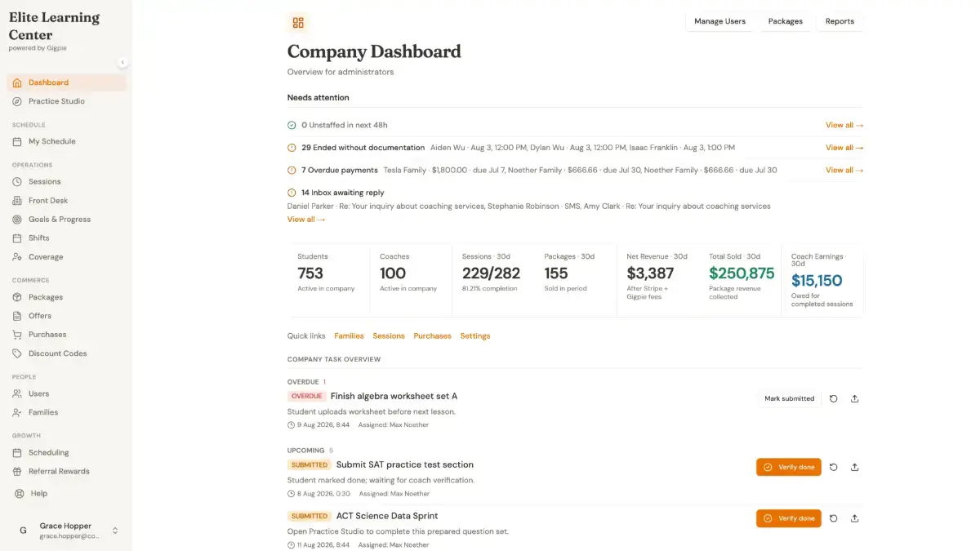Click the Total Sold $250,875 value
Viewport: 980px width, 551px height.
(742, 273)
